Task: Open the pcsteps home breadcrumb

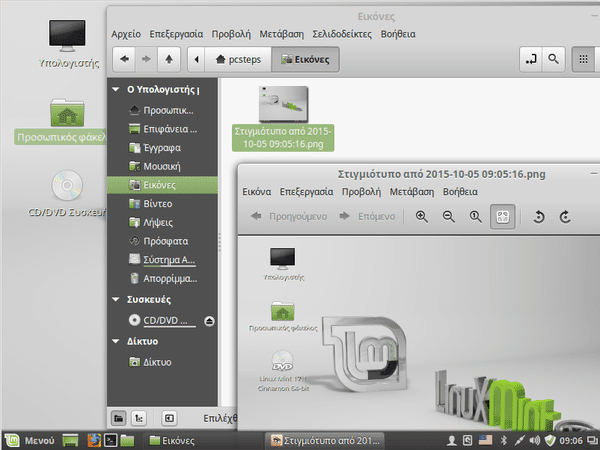Action: 238,59
